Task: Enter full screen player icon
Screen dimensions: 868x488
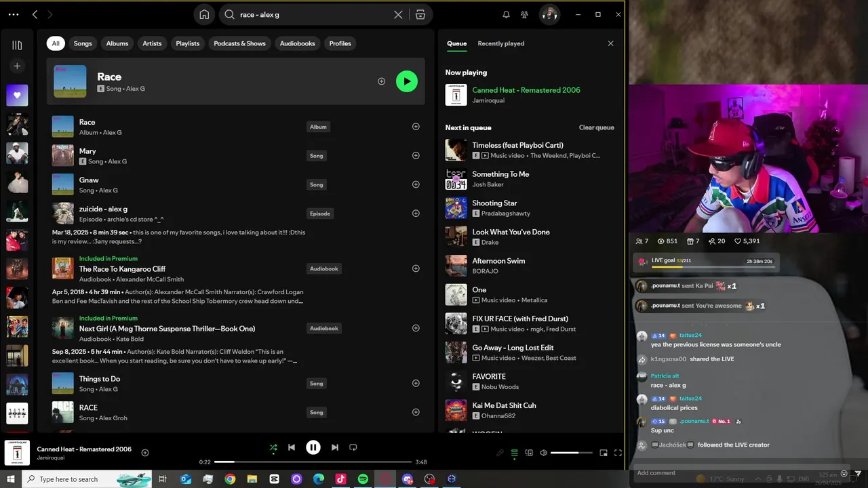Action: pyautogui.click(x=618, y=453)
